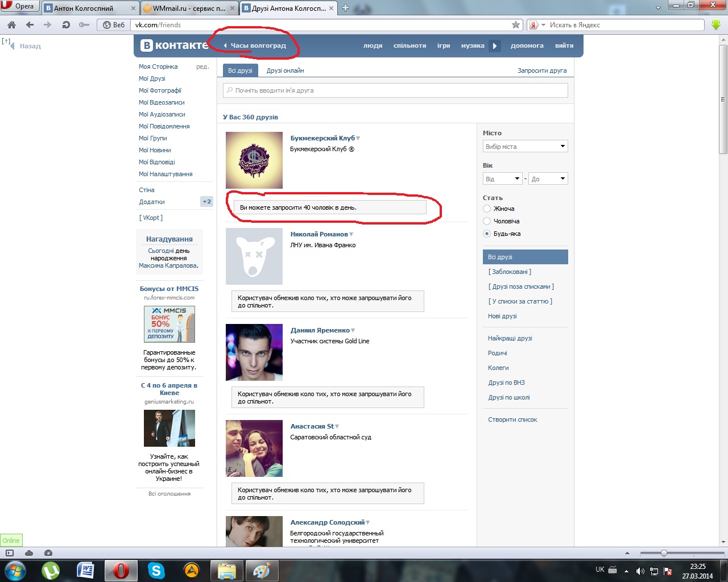Viewport: 728px width, 582px height.
Task: Open the Мої Фотографії menu item
Action: tap(160, 90)
